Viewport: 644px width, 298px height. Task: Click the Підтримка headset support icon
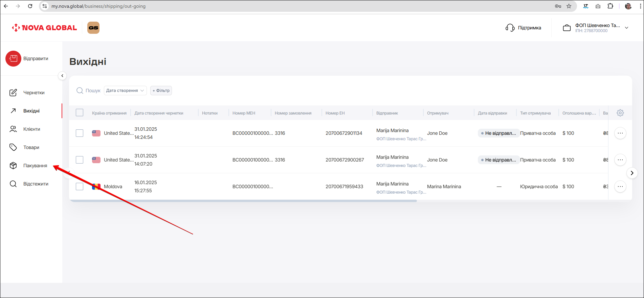coord(510,28)
